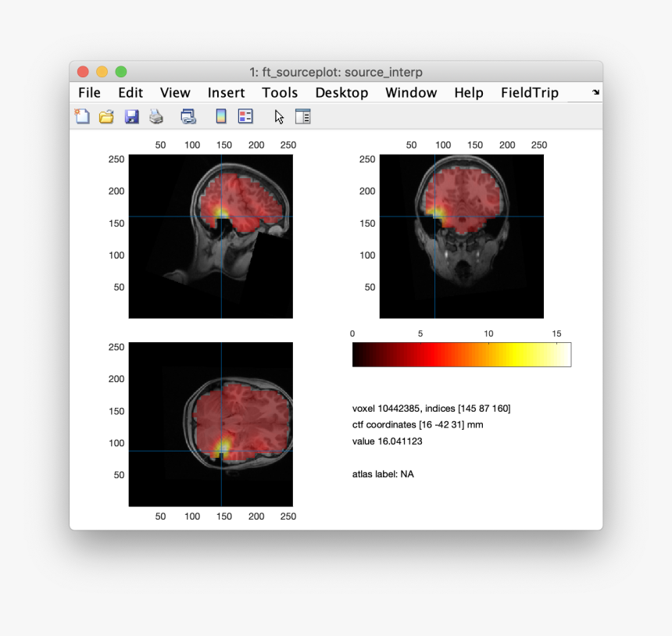672x636 pixels.
Task: Print the figure using the printer icon
Action: 156,116
